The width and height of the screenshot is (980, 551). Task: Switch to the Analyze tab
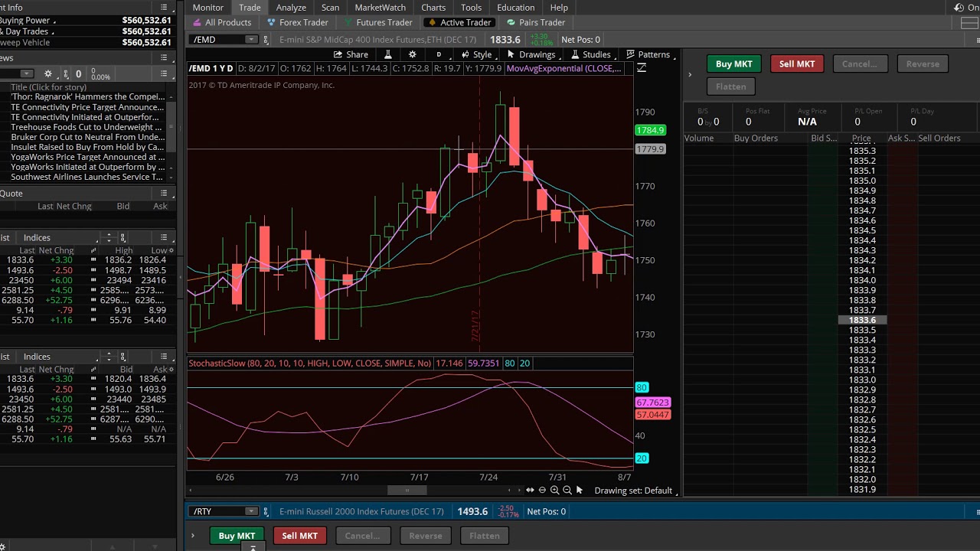[x=291, y=8]
